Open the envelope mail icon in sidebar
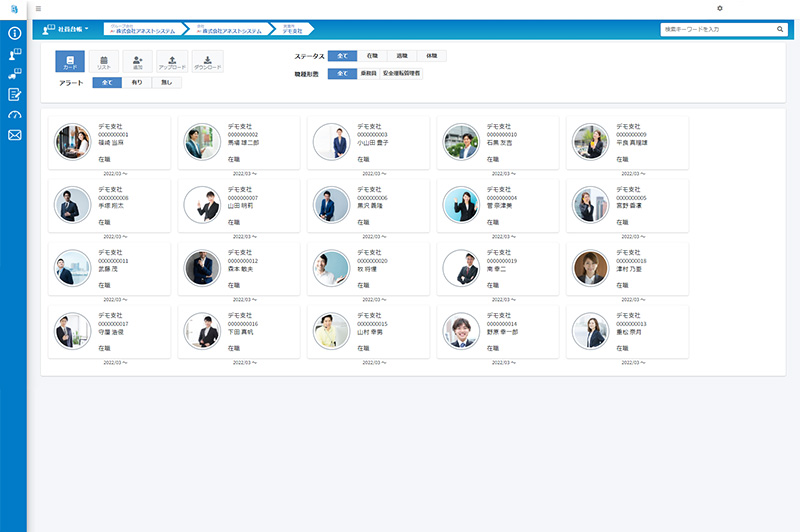The width and height of the screenshot is (800, 532). 14,135
